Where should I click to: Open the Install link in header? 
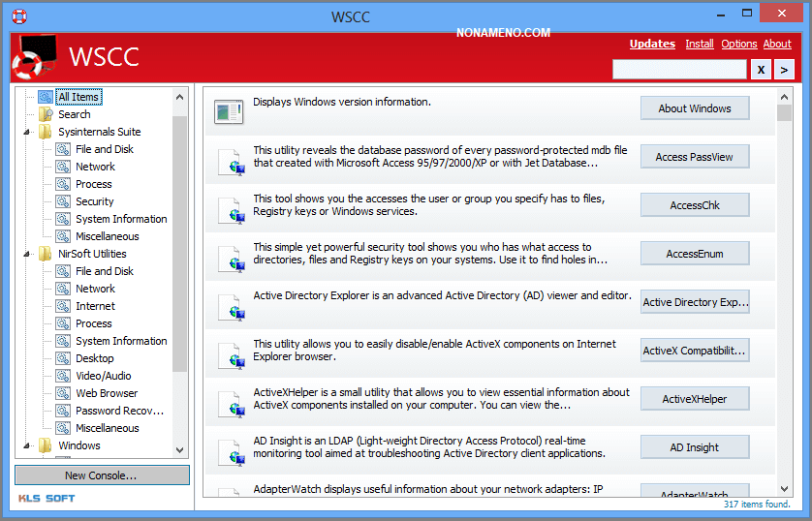click(699, 44)
